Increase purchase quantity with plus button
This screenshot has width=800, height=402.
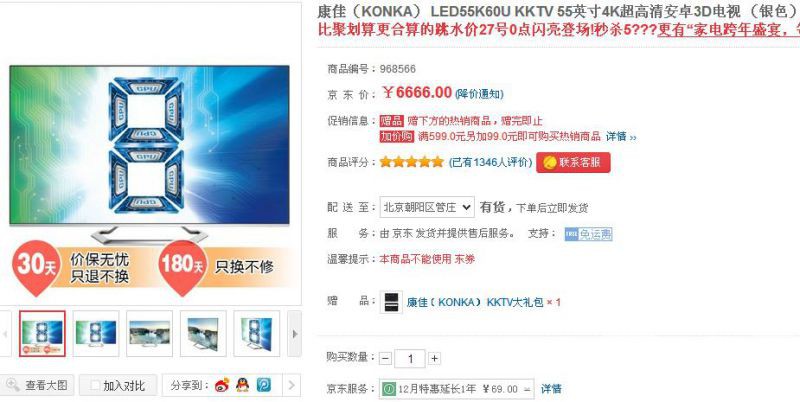(x=434, y=359)
